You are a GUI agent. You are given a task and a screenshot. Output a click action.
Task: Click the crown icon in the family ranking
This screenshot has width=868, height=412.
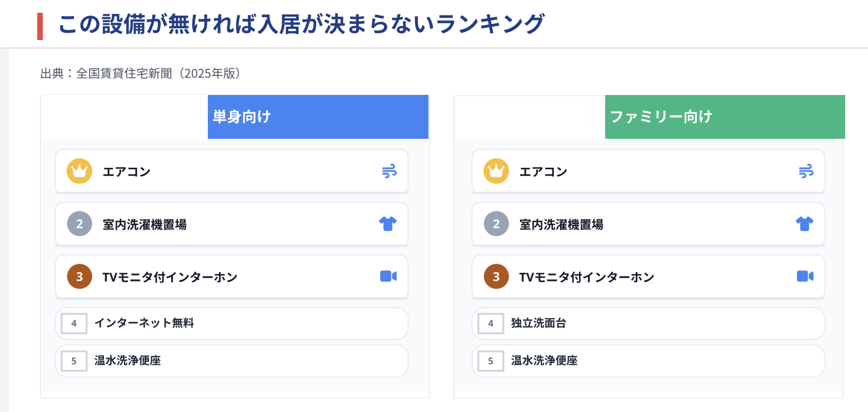tap(496, 171)
